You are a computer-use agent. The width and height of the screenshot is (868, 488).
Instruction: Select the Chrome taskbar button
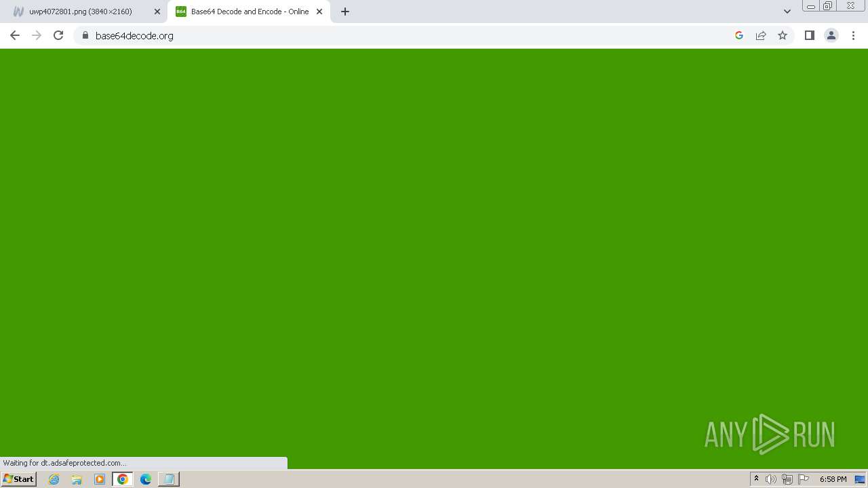[x=123, y=479]
